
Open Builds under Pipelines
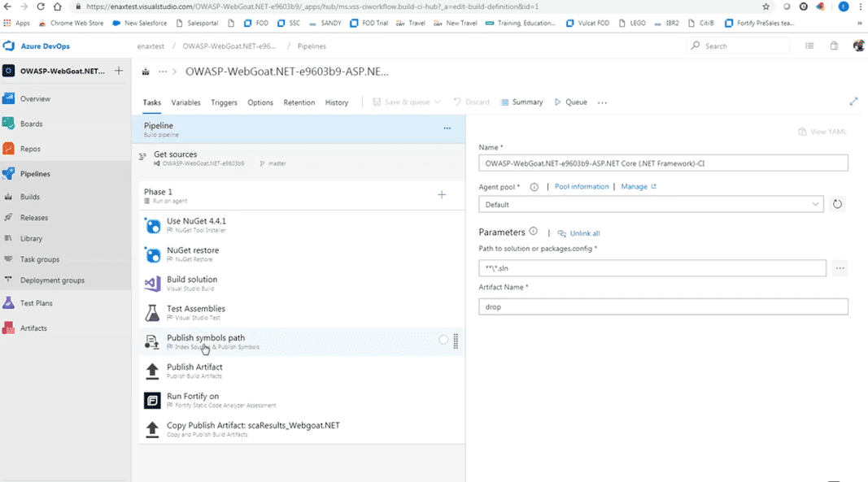(x=30, y=197)
